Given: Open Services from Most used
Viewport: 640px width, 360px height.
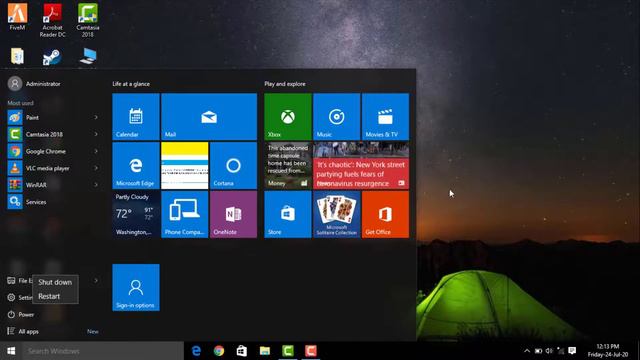Looking at the screenshot, I should [x=53, y=202].
